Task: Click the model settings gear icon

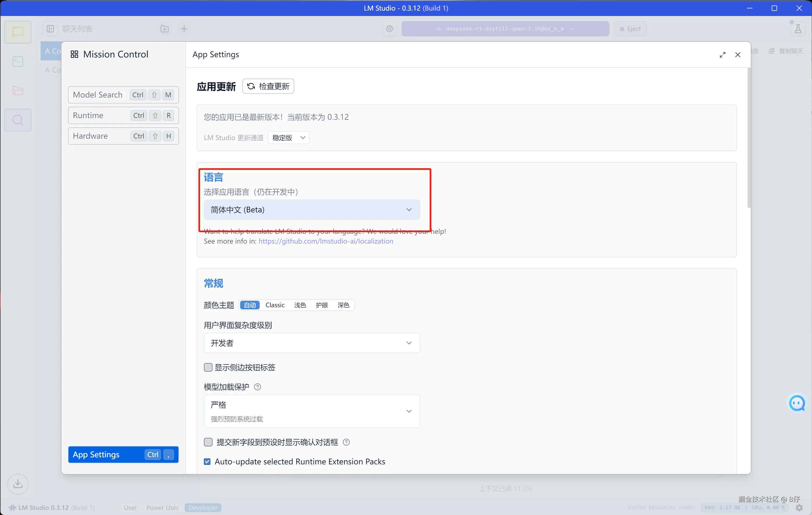Action: click(x=389, y=29)
